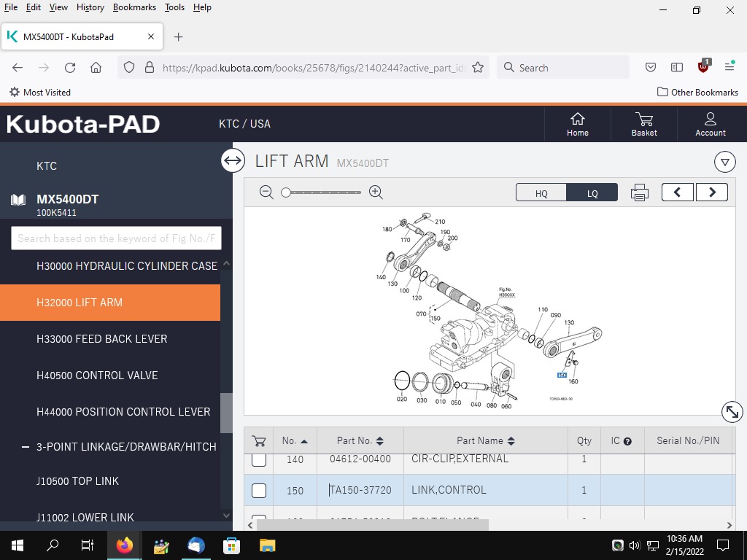Screen dimensions: 747x560
Task: Select J11002 LOWER LINK
Action: tap(85, 517)
